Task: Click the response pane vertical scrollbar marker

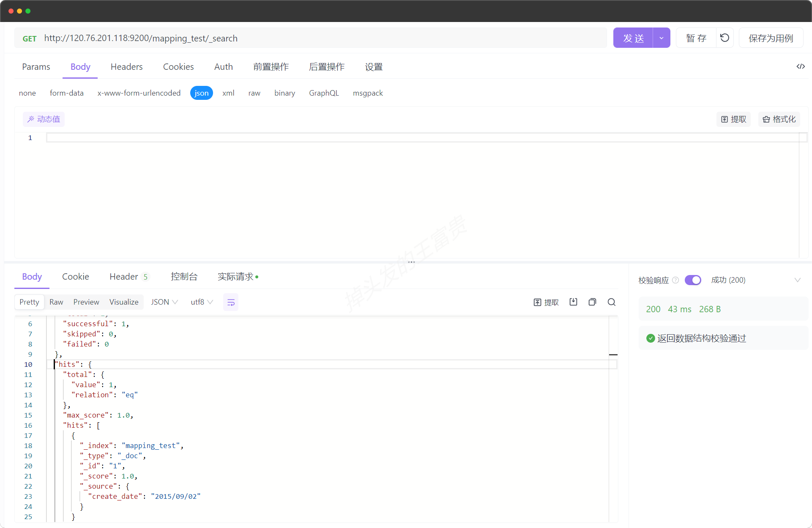Action: tap(613, 355)
